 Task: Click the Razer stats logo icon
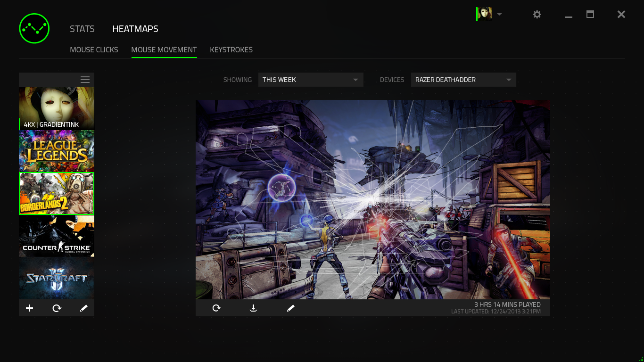tap(34, 28)
